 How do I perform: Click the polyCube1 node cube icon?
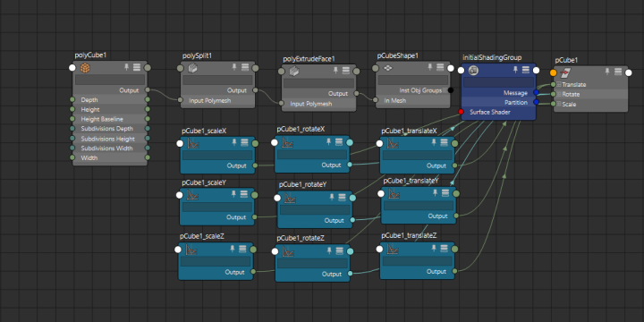85,68
